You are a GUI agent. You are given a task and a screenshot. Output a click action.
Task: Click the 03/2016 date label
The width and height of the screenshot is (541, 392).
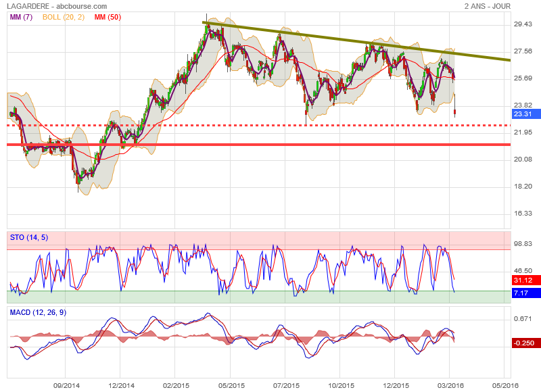pyautogui.click(x=450, y=385)
